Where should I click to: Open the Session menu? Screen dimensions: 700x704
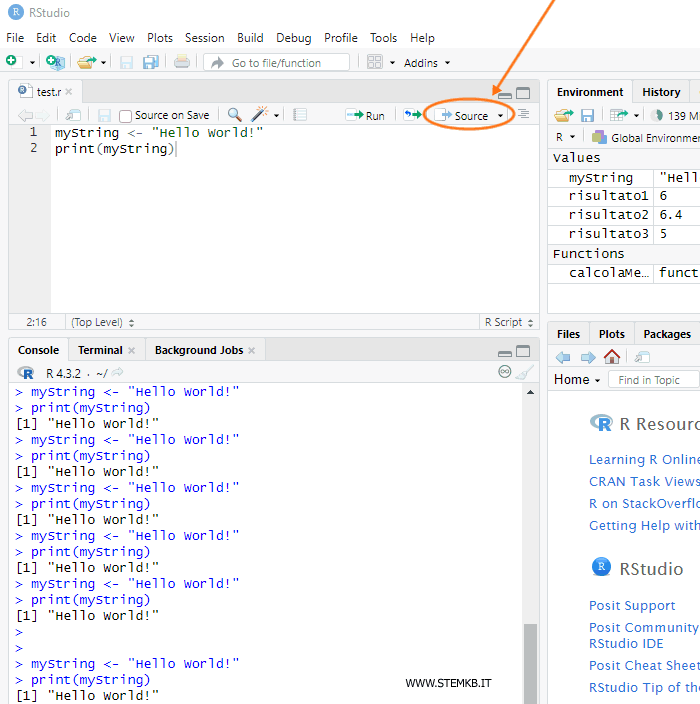(x=204, y=38)
